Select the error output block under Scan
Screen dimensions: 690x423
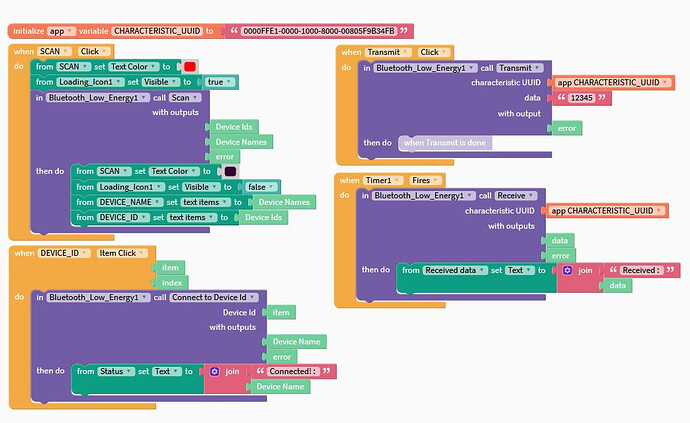(224, 157)
